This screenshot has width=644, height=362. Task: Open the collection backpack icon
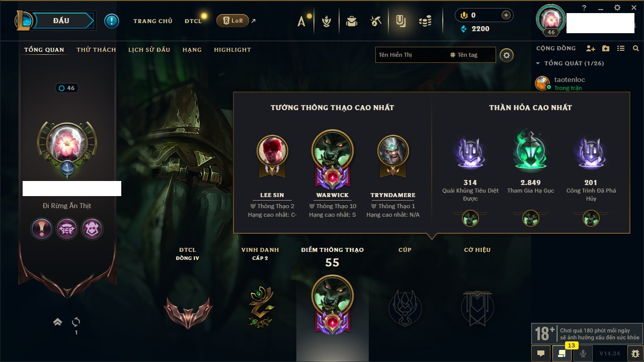(x=352, y=21)
